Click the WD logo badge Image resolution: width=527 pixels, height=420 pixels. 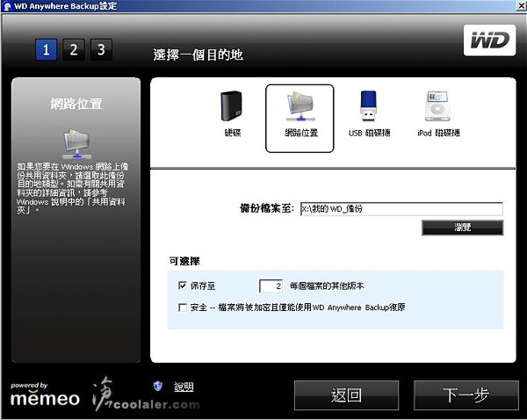(490, 40)
